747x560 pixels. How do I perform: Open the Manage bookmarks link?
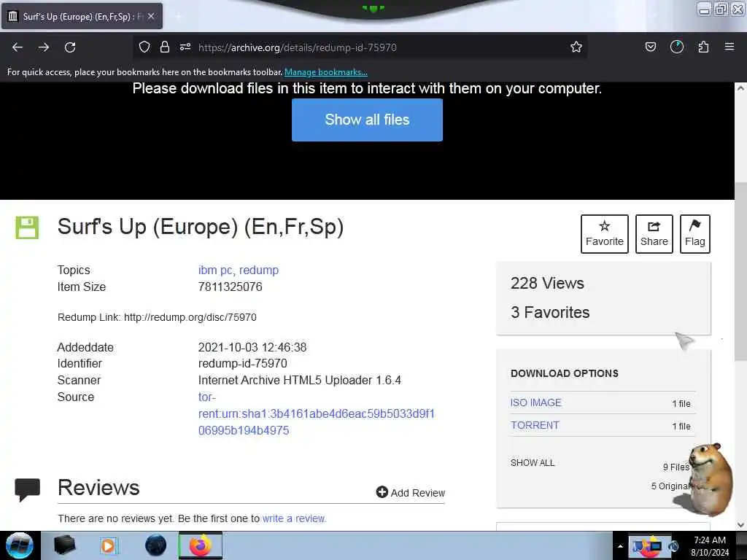point(326,72)
